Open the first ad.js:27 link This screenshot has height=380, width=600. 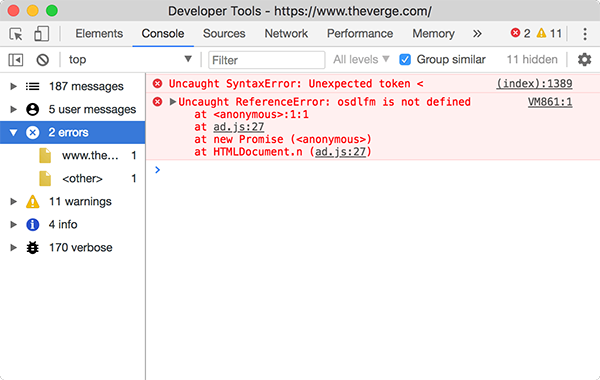[238, 127]
